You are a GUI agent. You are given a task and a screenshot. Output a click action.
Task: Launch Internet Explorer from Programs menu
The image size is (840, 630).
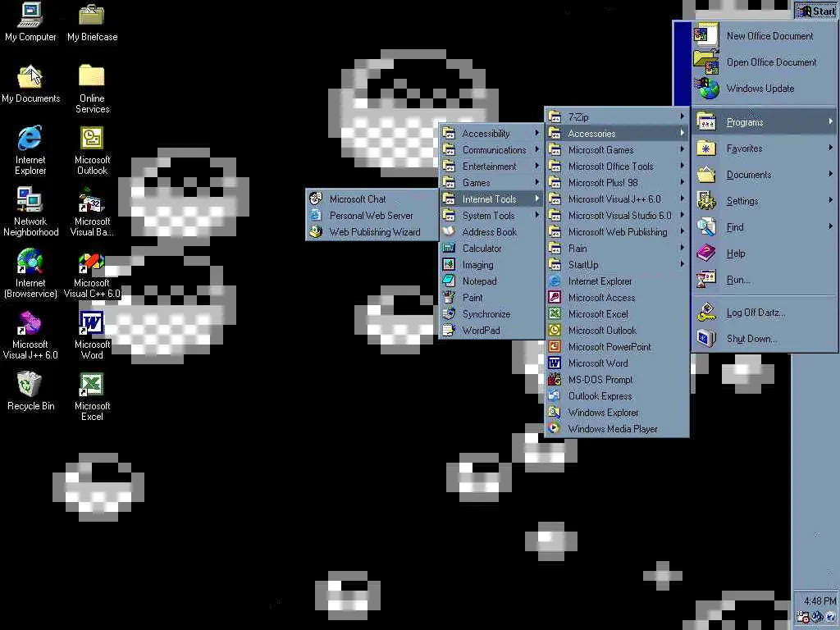pos(617,281)
